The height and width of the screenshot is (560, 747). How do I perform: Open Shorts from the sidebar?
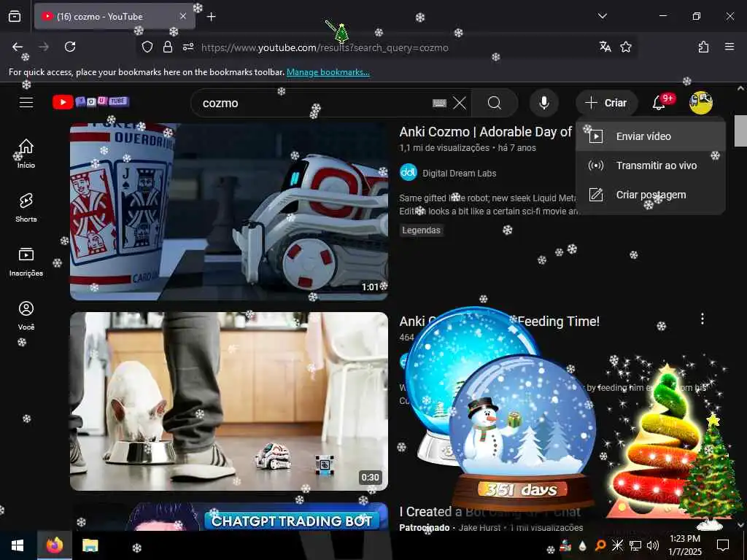[26, 208]
